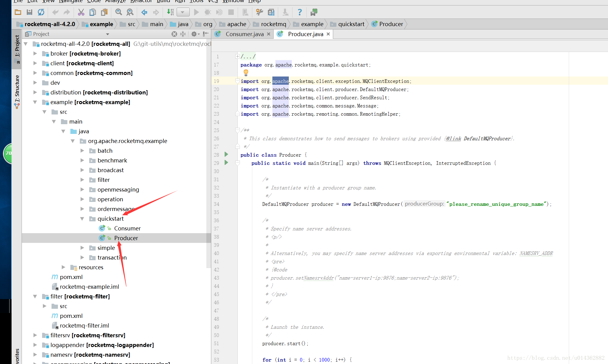Click the Cut scissors icon

point(81,12)
